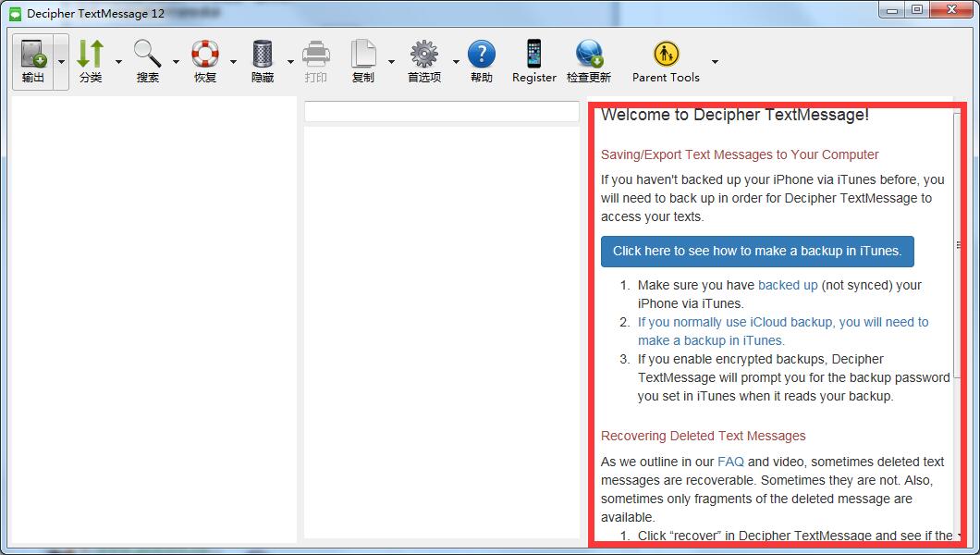Open the iCloud backup instructions link
This screenshot has height=555, width=980.
tap(783, 331)
